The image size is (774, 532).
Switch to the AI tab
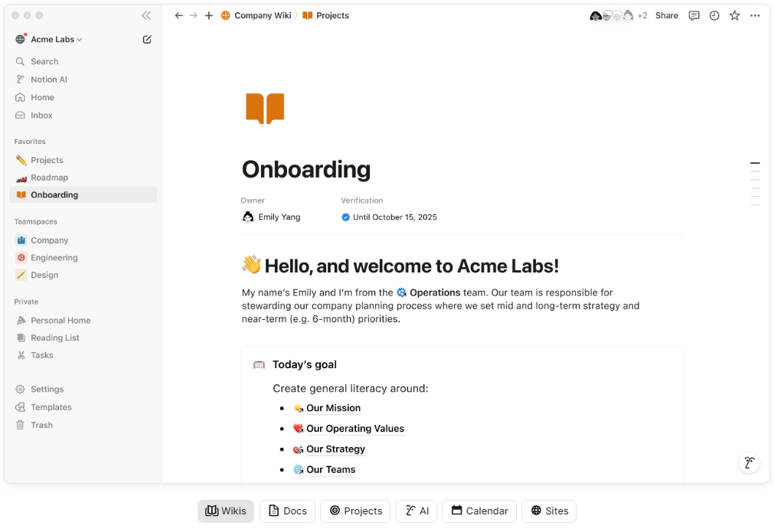tap(416, 511)
